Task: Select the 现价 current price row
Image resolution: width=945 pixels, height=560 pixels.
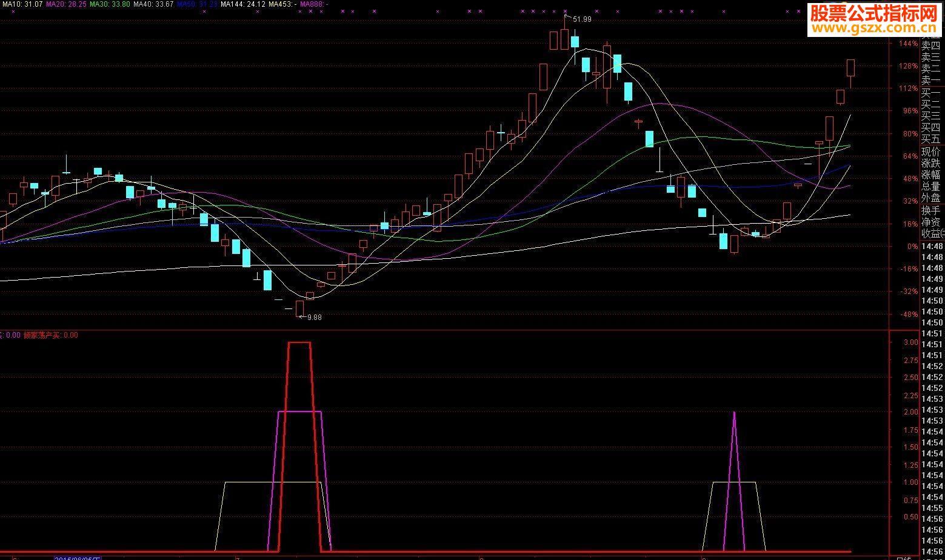Action: (930, 151)
